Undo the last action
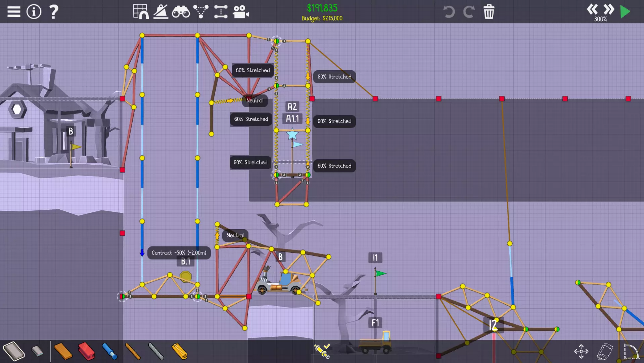Viewport: 644px width, 363px height. [x=449, y=12]
